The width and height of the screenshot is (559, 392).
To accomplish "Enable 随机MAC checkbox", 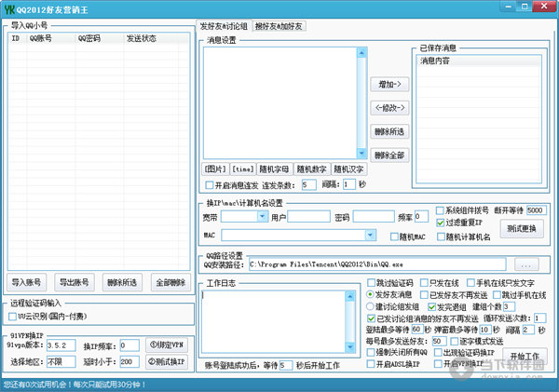I will click(x=394, y=237).
